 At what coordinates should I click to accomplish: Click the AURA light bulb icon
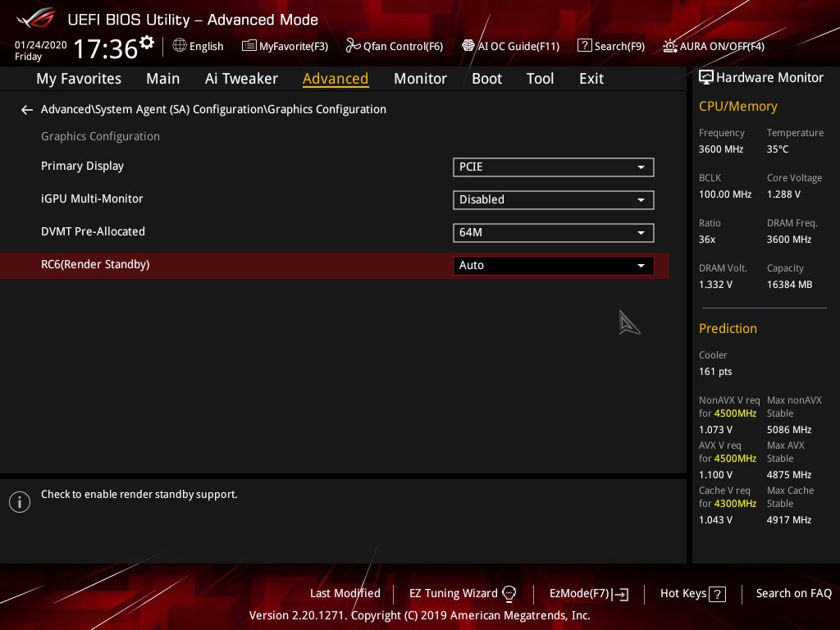(669, 46)
